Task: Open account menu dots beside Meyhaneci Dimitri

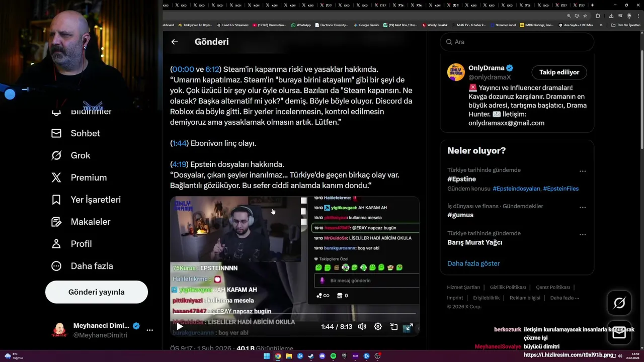Action: click(149, 330)
